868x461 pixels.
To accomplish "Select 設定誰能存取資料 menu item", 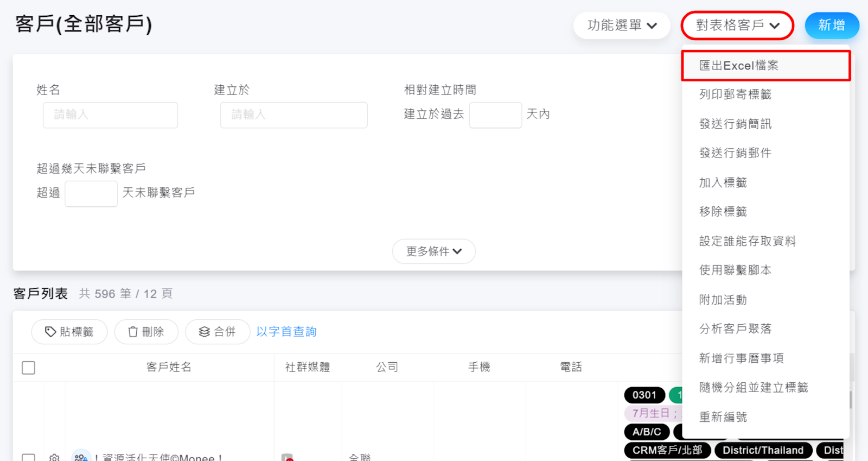I will tap(766, 241).
